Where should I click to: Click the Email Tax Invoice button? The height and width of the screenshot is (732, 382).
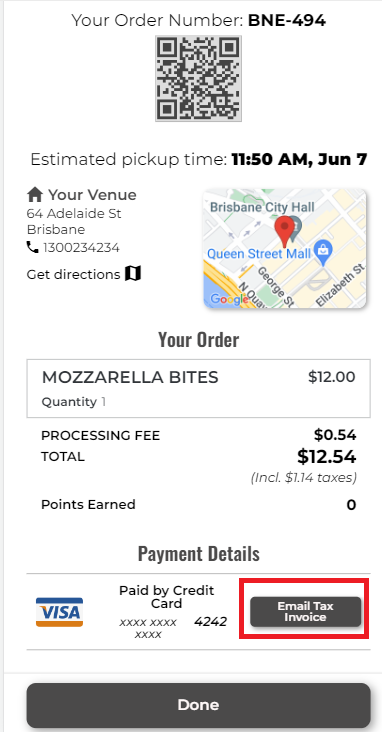click(305, 612)
